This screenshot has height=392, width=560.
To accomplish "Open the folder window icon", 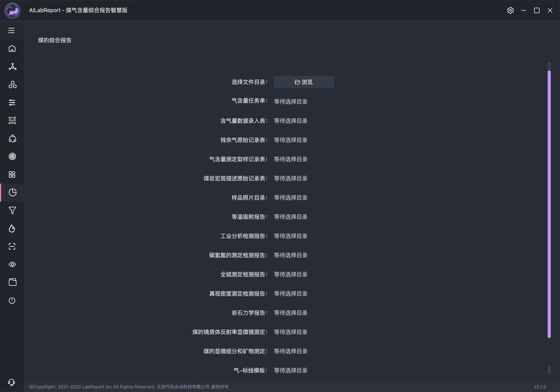I will coord(12,282).
